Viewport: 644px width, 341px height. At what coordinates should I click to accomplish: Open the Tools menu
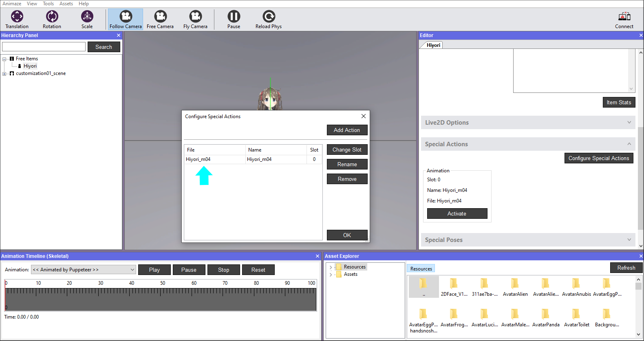click(x=48, y=4)
